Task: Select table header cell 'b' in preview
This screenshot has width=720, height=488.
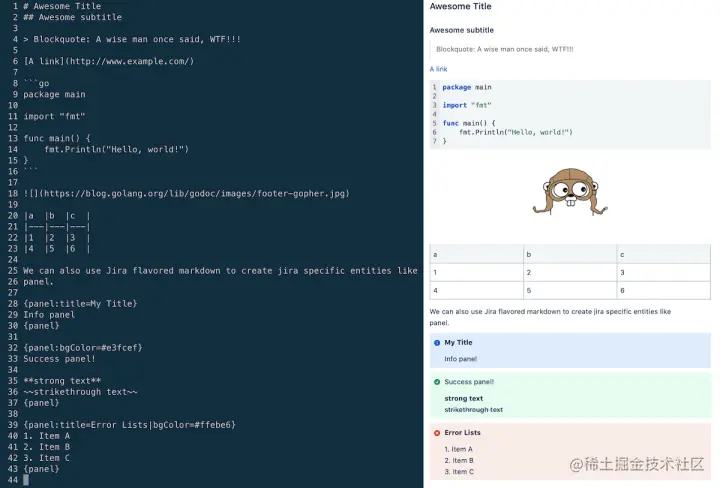Action: (570, 254)
